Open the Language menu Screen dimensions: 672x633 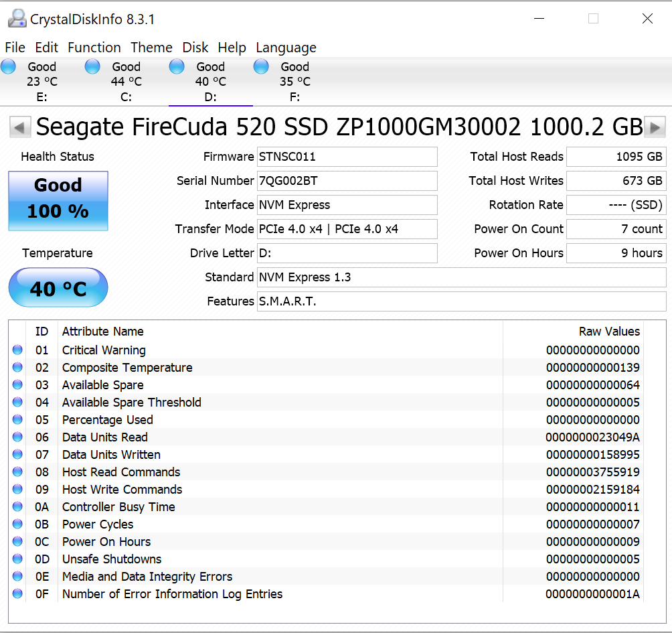point(286,48)
